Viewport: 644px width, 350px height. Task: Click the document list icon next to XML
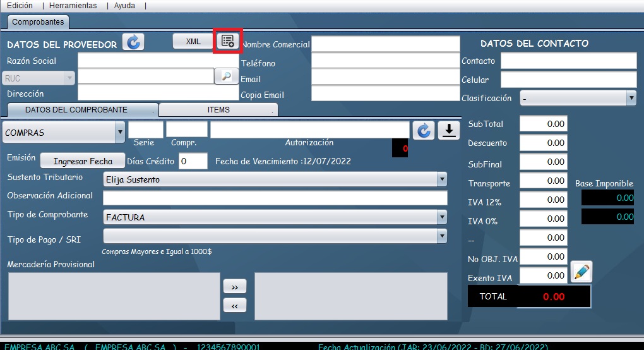click(x=227, y=41)
